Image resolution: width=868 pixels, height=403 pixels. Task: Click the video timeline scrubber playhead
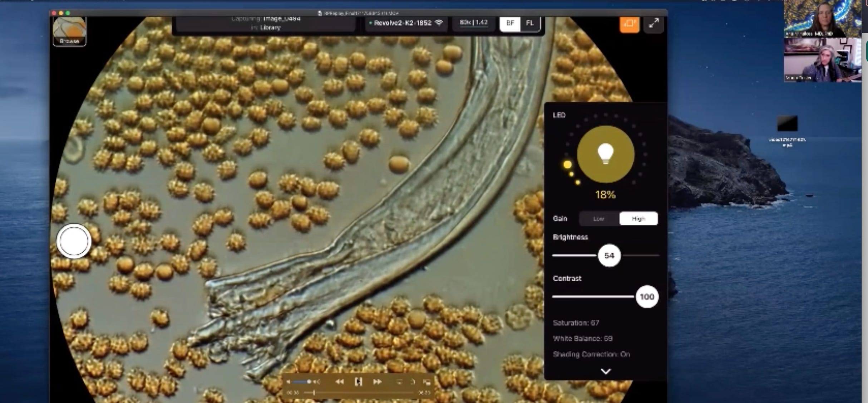314,393
